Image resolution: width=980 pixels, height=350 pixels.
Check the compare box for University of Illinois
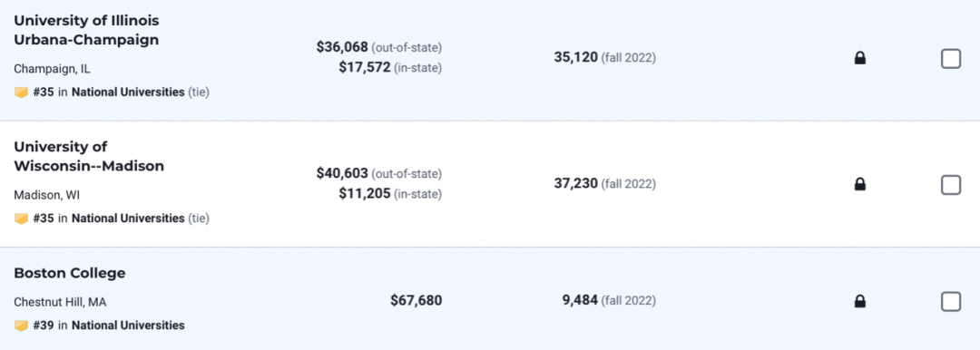(951, 59)
